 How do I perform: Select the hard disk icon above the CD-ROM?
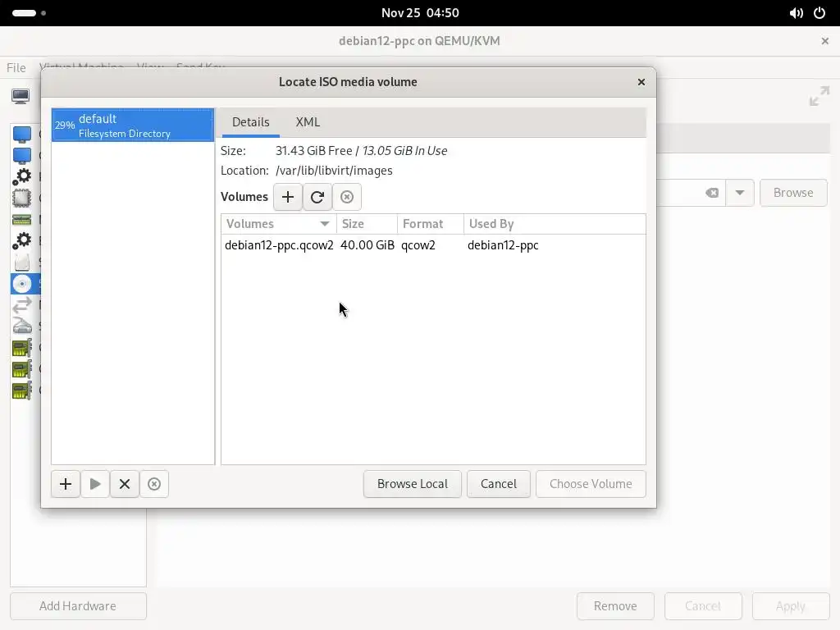click(x=21, y=262)
